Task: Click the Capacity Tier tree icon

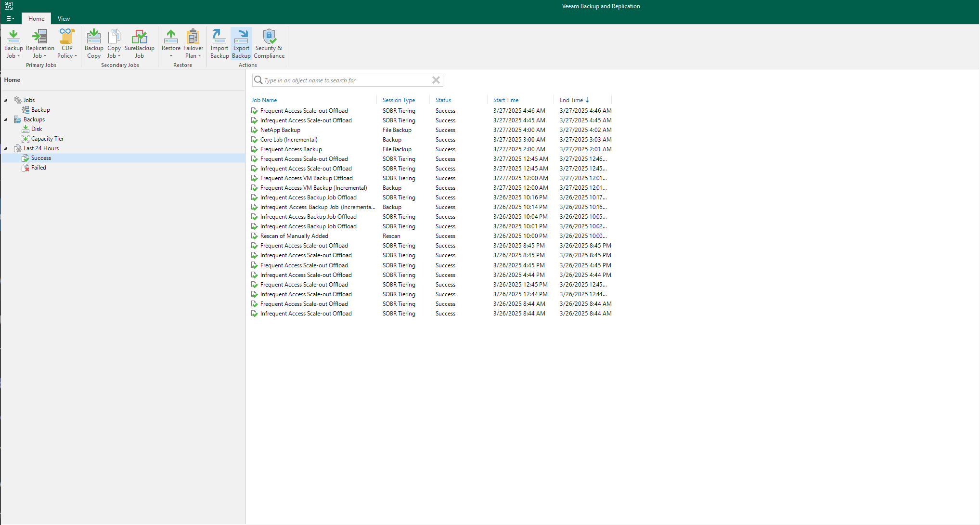Action: click(x=26, y=139)
